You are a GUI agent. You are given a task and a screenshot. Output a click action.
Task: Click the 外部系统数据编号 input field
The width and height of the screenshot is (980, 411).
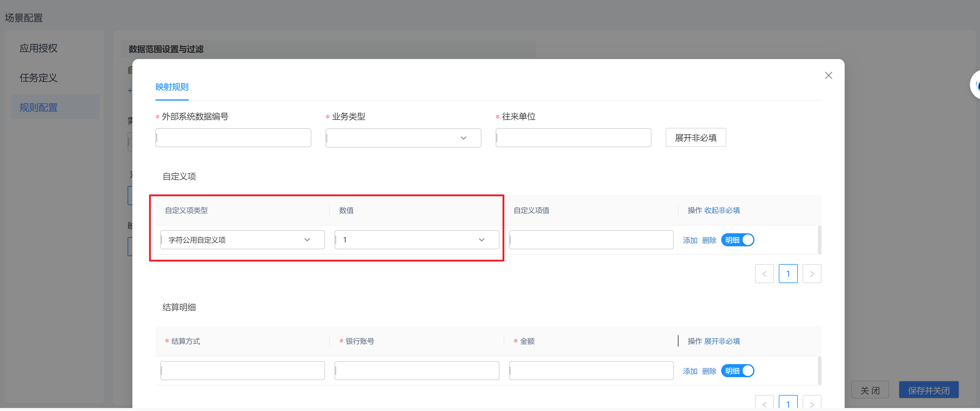click(x=233, y=138)
